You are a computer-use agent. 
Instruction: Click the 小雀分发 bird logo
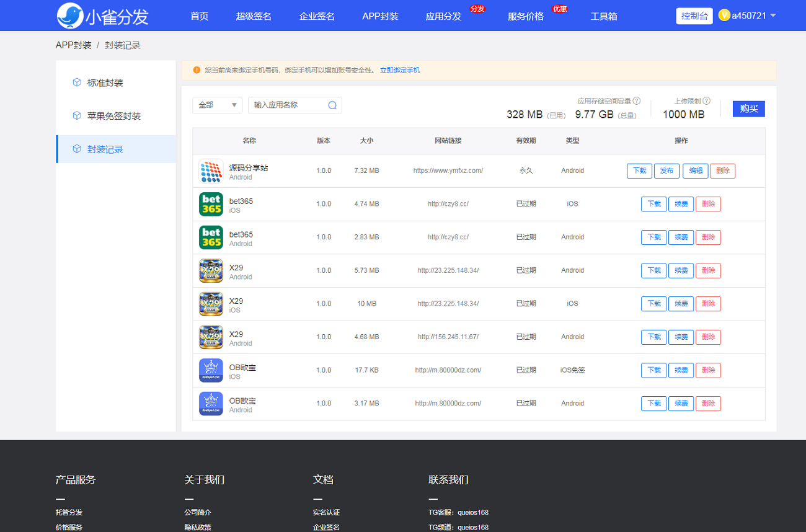coord(69,16)
